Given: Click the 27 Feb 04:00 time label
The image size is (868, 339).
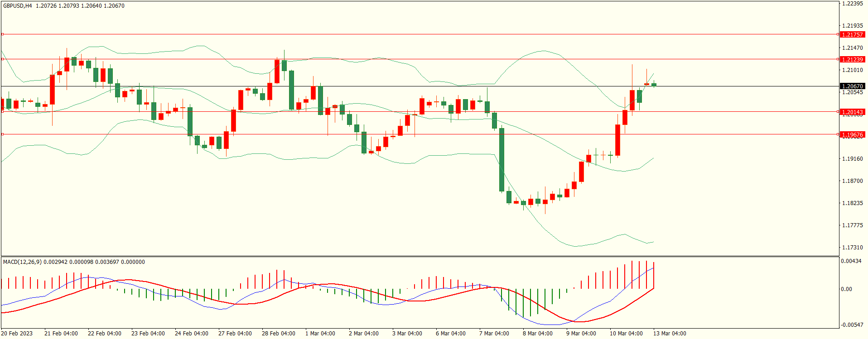Looking at the screenshot, I should coord(235,334).
